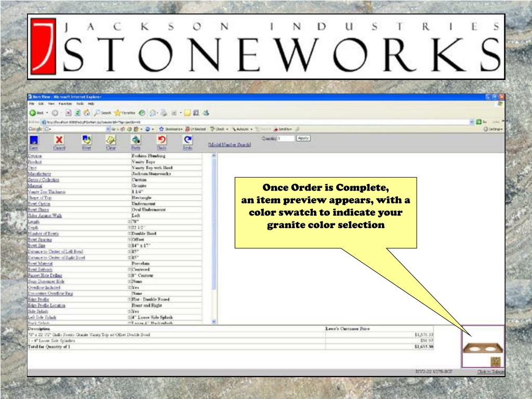The height and width of the screenshot is (399, 532).
Task: Click the red Undo arrow icon
Action: [162, 140]
